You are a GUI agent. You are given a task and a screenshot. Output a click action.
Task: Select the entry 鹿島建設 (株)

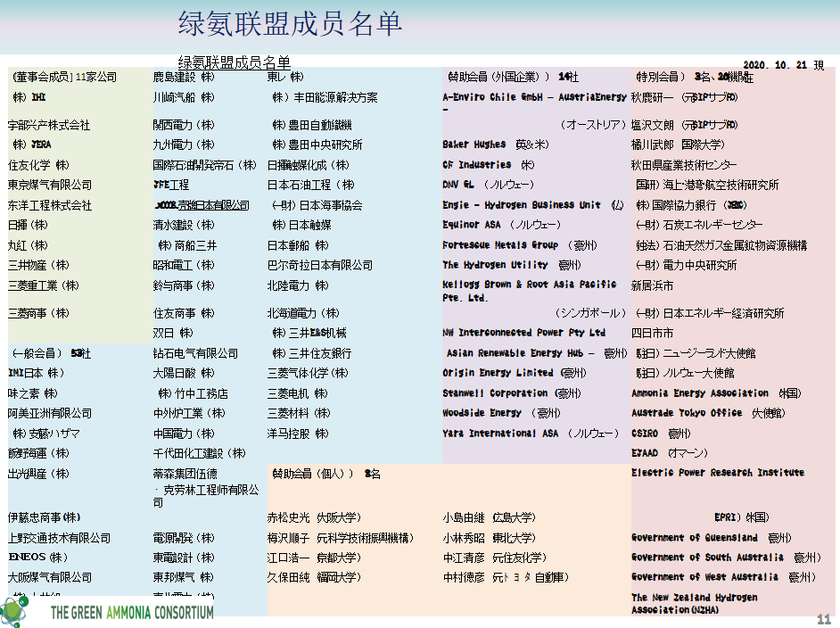184,77
